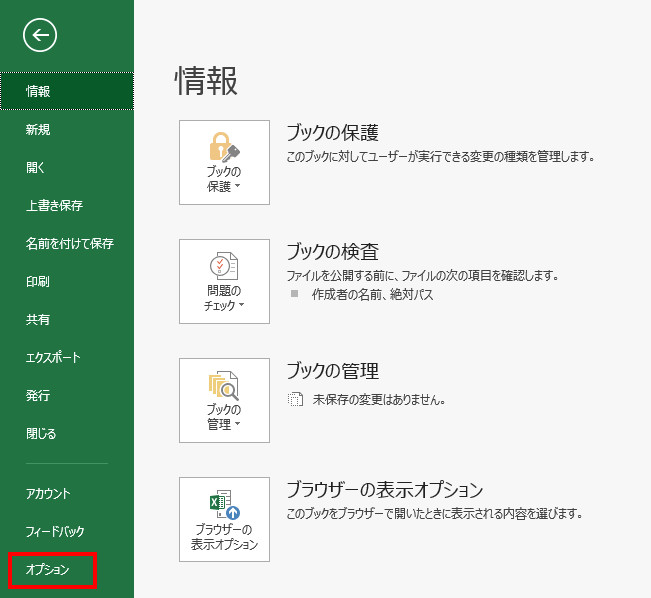This screenshot has height=598, width=651.
Task: Select エクスポート in the sidebar
Action: 67,357
